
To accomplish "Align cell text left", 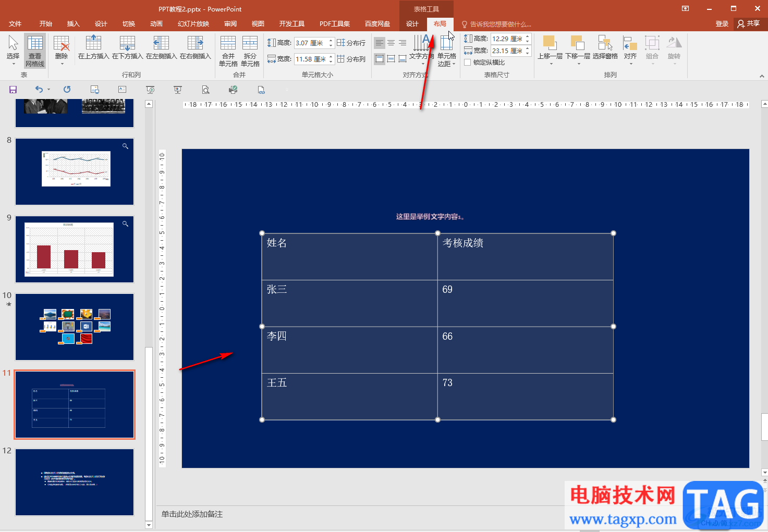I will pos(380,43).
